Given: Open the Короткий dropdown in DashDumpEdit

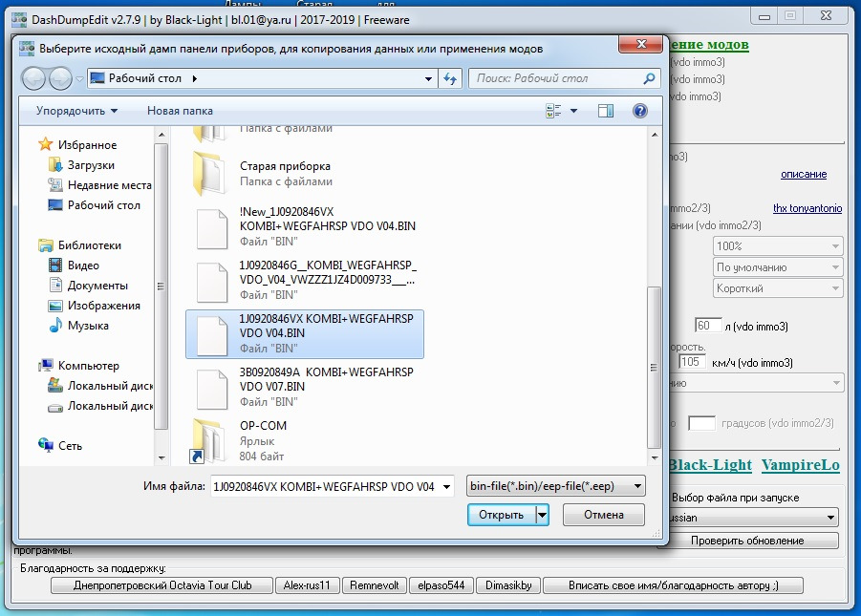Looking at the screenshot, I should pos(778,288).
